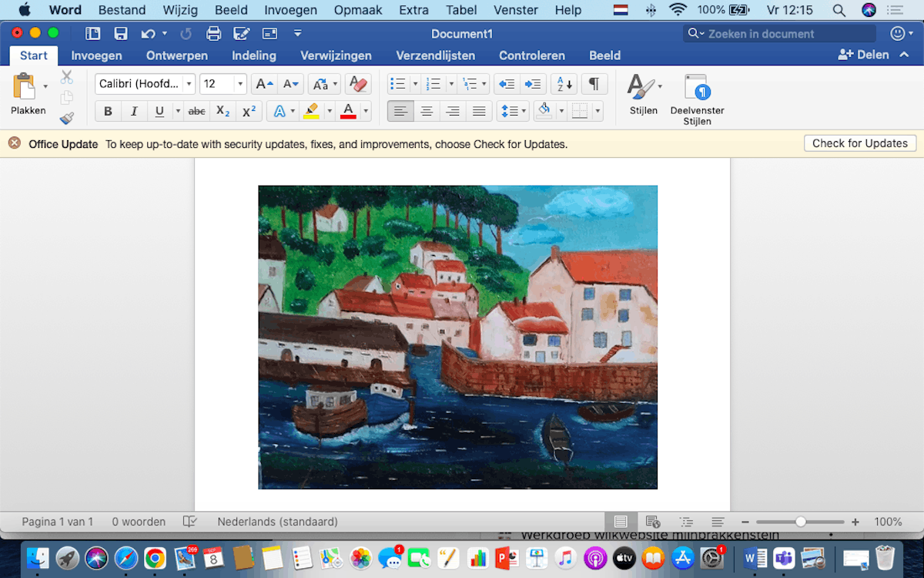The image size is (924, 578).
Task: Increase indent with the indent icon
Action: pos(532,84)
